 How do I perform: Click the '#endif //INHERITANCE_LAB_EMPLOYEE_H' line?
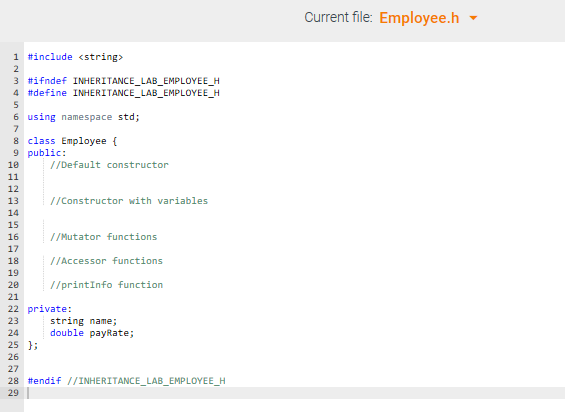[126, 381]
